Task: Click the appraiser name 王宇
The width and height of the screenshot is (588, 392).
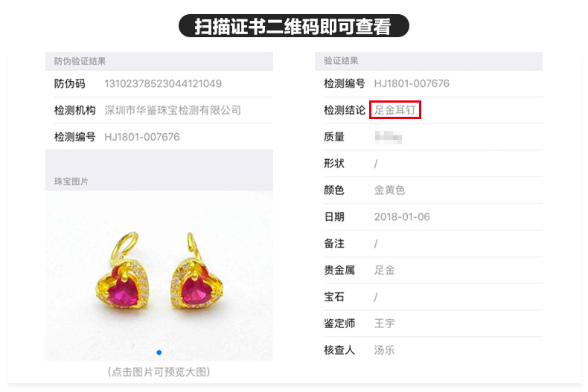Action: tap(384, 323)
